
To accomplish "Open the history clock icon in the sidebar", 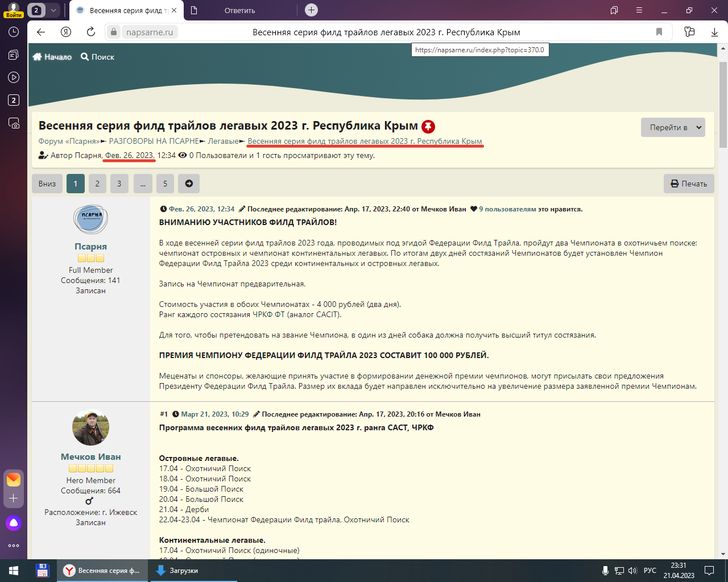I will point(14,32).
